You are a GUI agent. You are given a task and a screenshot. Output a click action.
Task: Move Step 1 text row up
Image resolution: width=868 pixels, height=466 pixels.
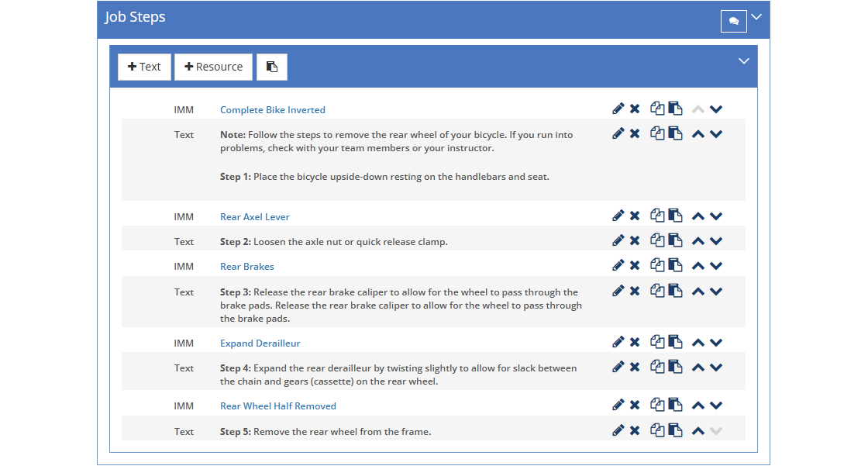tap(698, 134)
